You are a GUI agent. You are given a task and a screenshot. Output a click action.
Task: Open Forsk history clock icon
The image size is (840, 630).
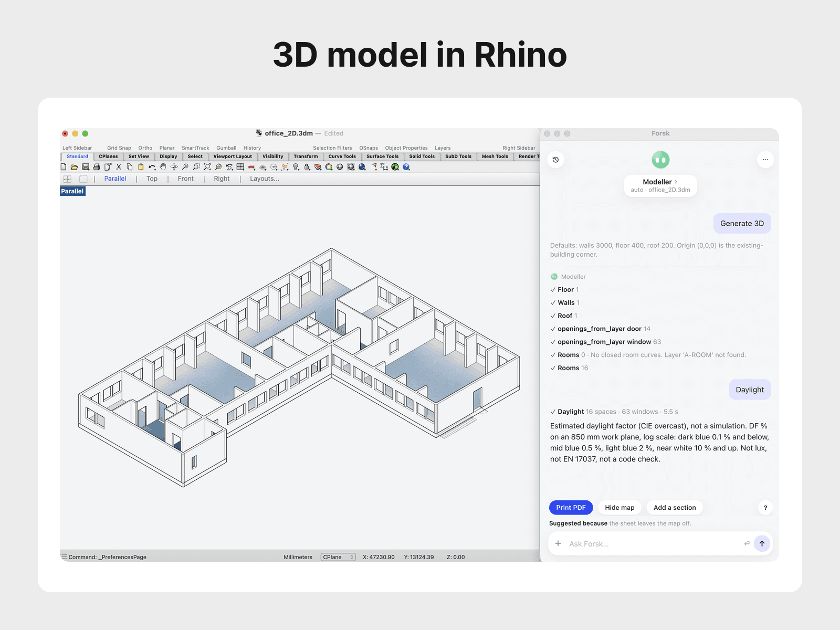tap(555, 160)
